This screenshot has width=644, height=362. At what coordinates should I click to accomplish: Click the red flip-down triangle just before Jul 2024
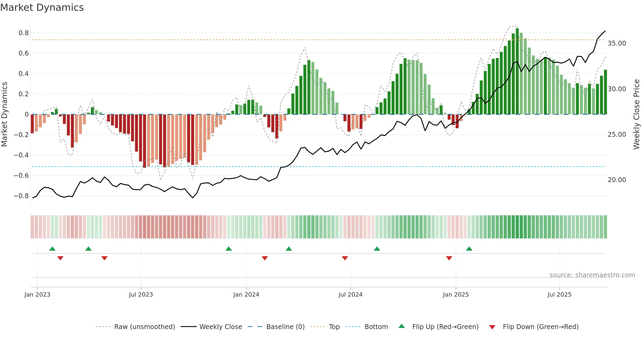coord(345,258)
